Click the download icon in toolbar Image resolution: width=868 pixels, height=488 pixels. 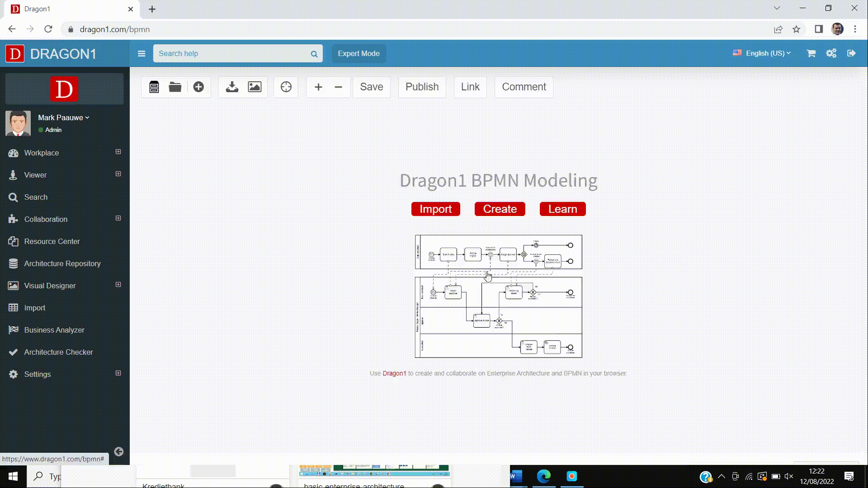point(232,87)
